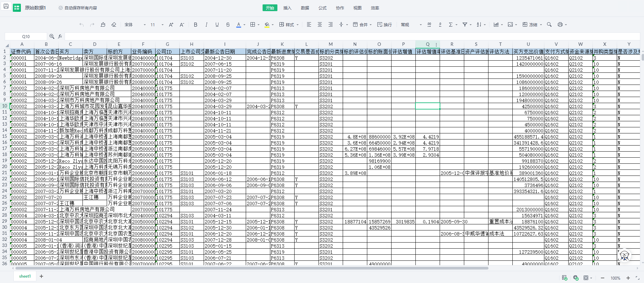
Task: Click the 100% zoom level
Action: [x=615, y=278]
